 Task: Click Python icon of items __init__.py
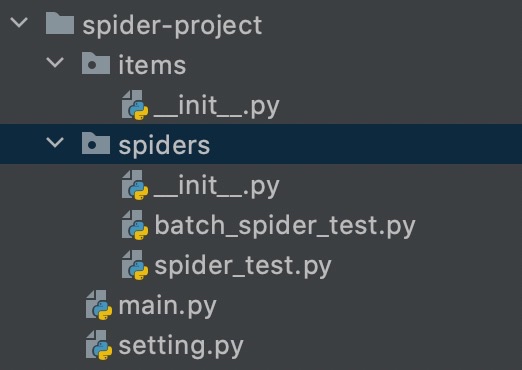click(135, 105)
